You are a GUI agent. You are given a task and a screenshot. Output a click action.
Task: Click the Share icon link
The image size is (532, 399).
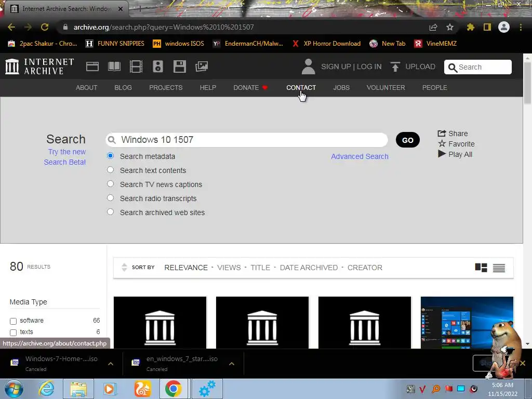(x=453, y=134)
